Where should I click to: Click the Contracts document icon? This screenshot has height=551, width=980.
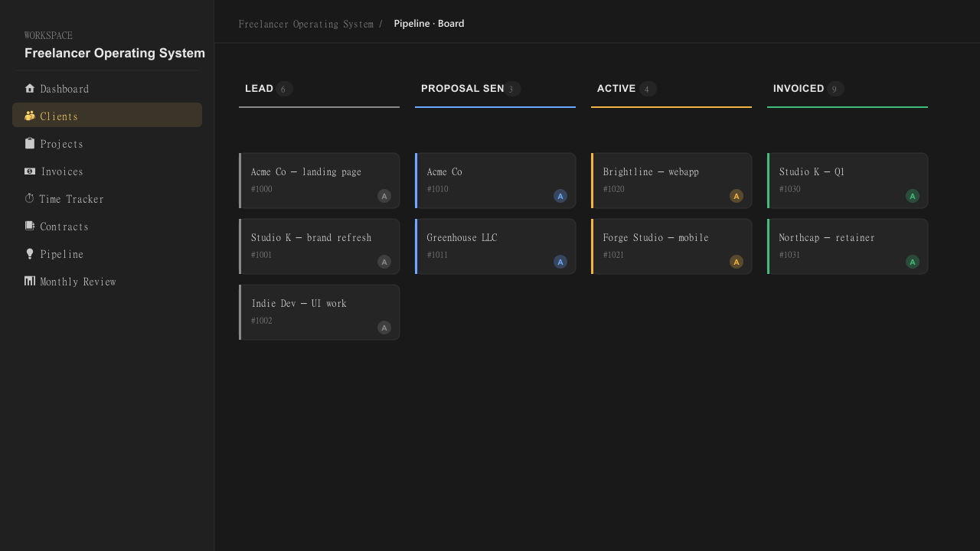pyautogui.click(x=30, y=227)
